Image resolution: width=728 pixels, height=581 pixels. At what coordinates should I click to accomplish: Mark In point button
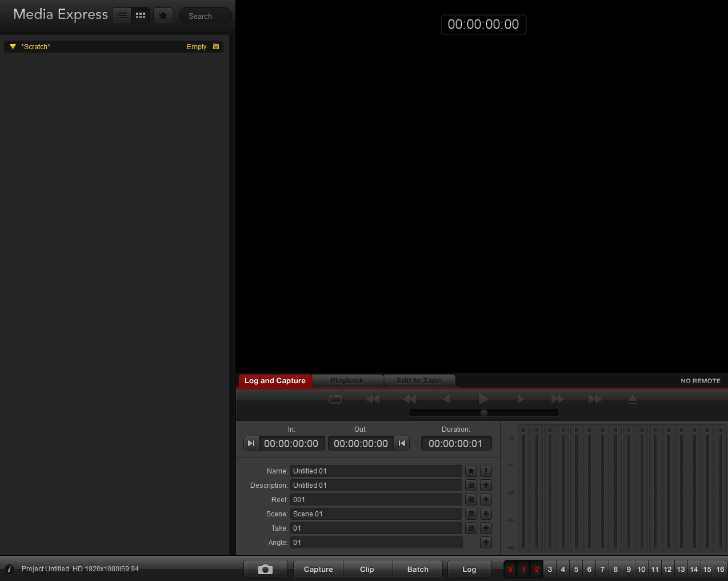point(251,444)
